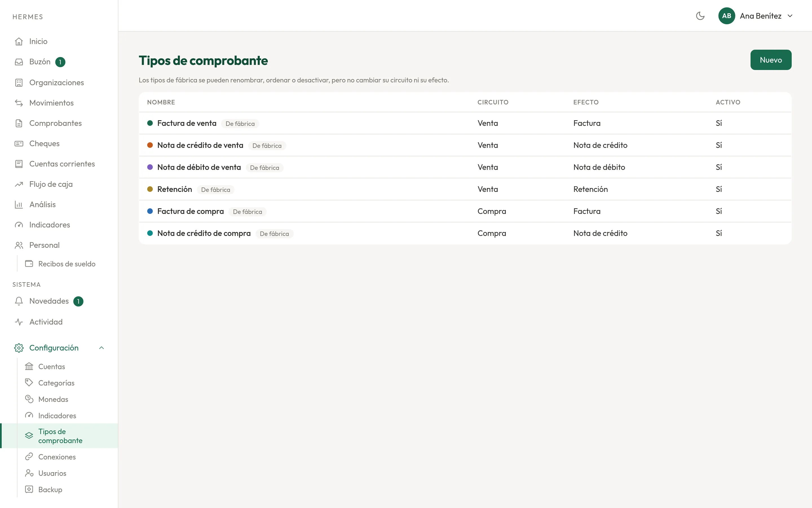
Task: Click the De fábrica tag on Retención
Action: [215, 190]
